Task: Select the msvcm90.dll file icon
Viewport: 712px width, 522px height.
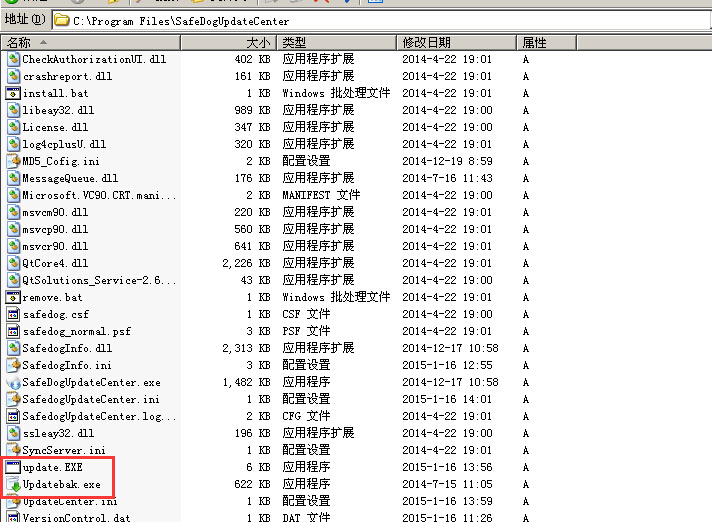Action: click(x=14, y=212)
